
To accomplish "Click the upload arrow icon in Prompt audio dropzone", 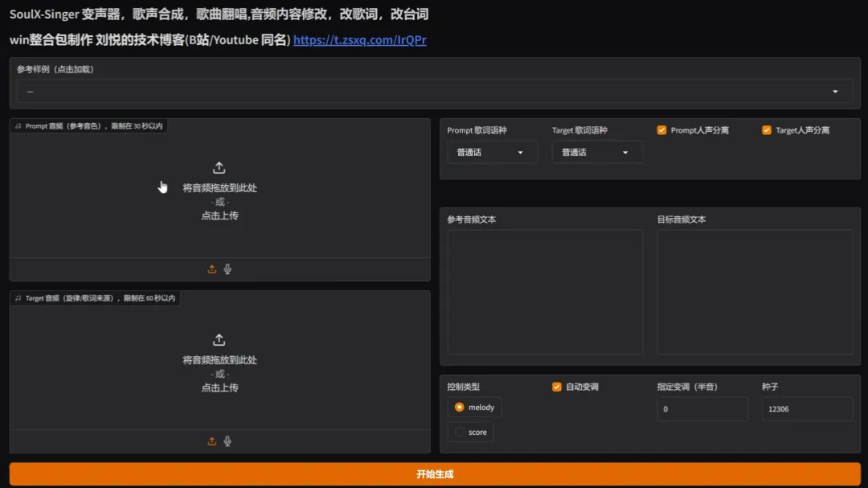I will click(219, 167).
